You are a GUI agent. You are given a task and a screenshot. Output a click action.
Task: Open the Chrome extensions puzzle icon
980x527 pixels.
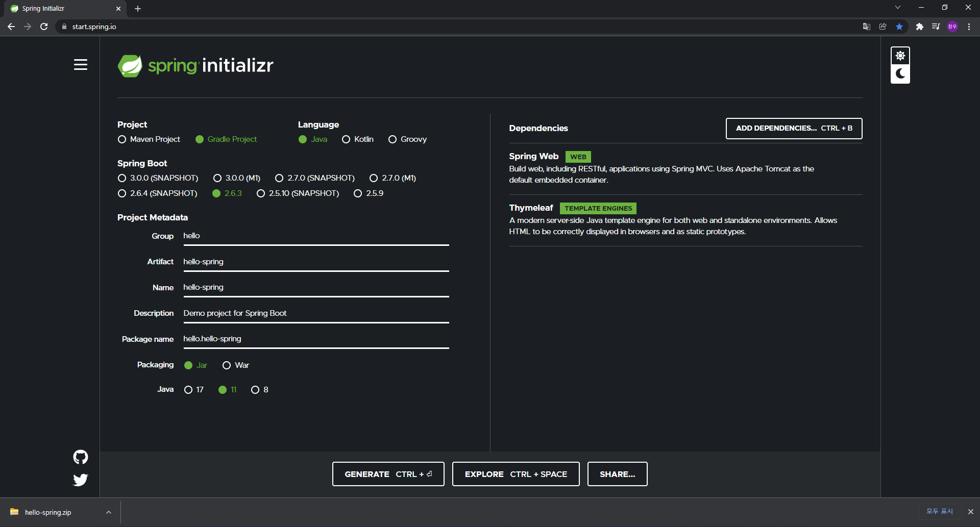(x=920, y=27)
